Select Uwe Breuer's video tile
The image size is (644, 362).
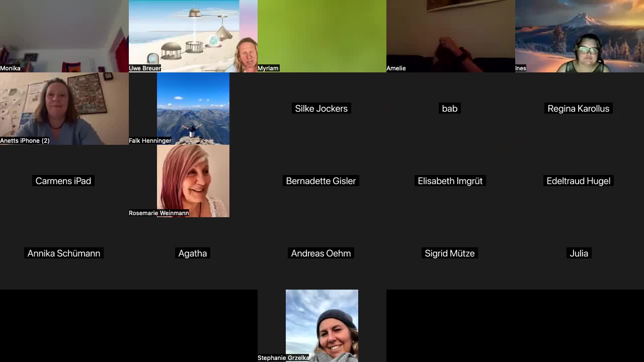[193, 36]
